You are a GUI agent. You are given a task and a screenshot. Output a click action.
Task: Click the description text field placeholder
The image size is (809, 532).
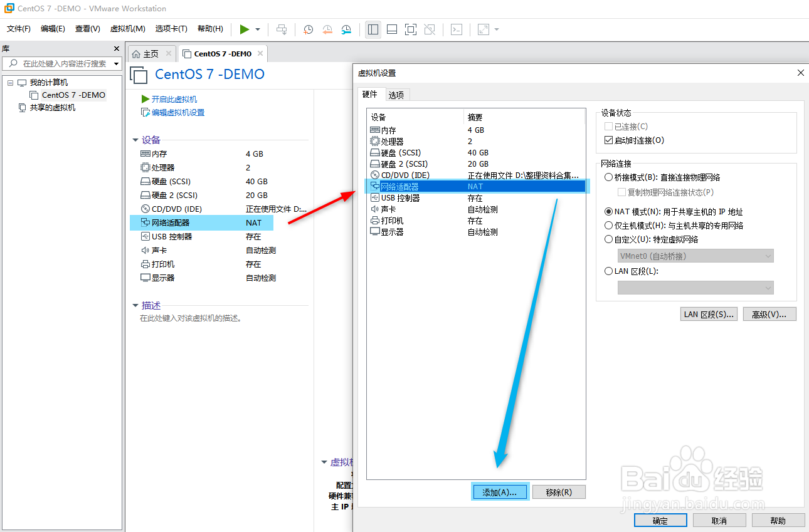click(x=191, y=318)
